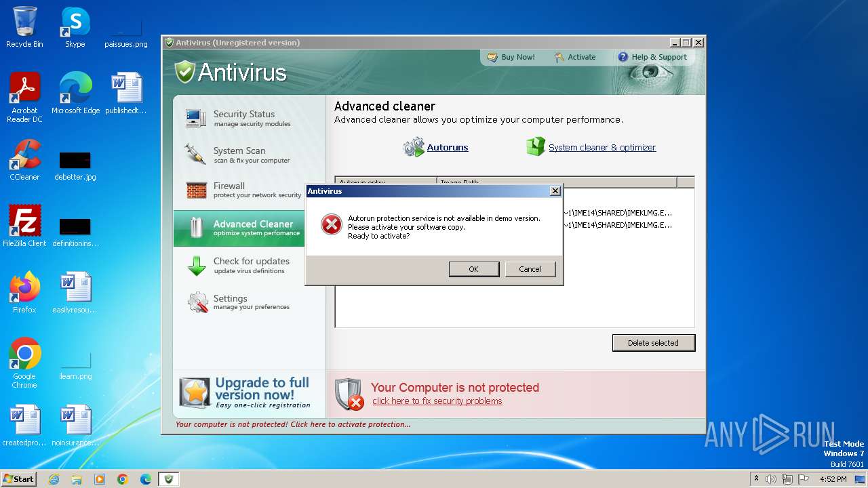Click the Antivirus shield logo
This screenshot has width=868, height=488.
tap(185, 72)
